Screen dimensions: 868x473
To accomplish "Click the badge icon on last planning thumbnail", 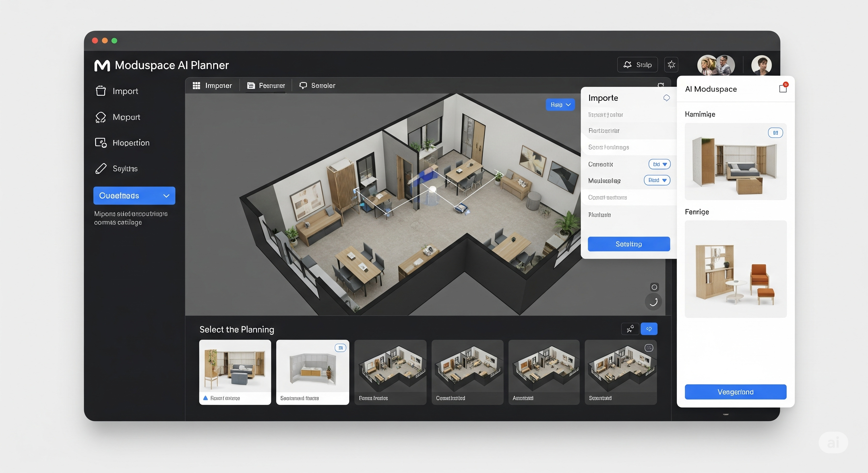I will pyautogui.click(x=649, y=348).
